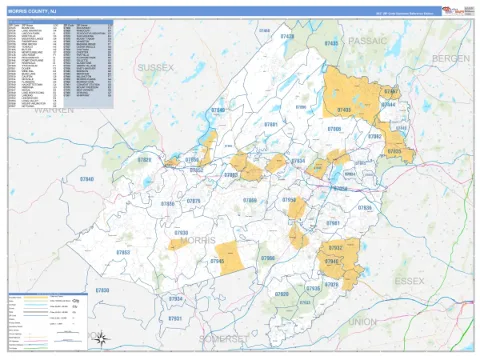
Task: Click ZIP code 07920 label
Action: 282,294
